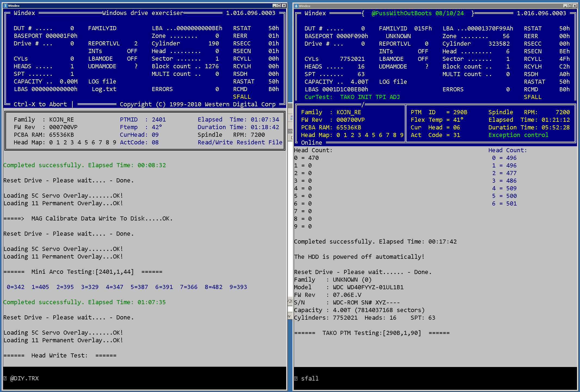This screenshot has height=392, width=580.
Task: Click 'Windows drive exerciser' header text
Action: click(x=143, y=13)
